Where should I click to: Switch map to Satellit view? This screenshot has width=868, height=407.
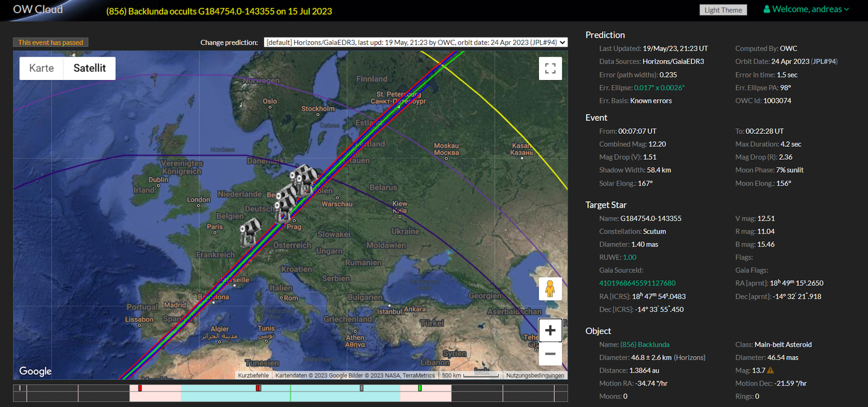pos(89,68)
